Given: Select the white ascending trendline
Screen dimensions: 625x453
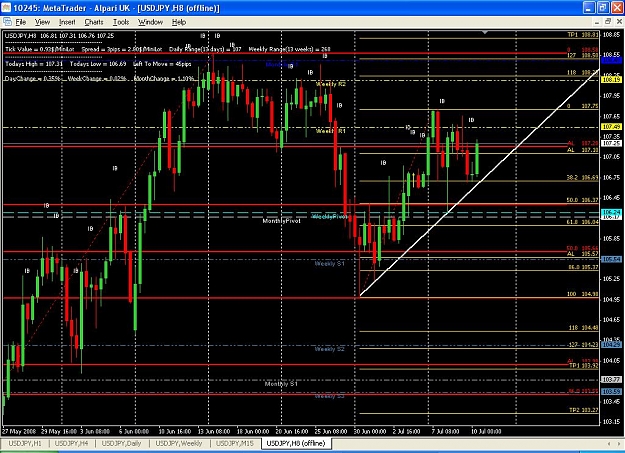Looking at the screenshot, I should (478, 183).
